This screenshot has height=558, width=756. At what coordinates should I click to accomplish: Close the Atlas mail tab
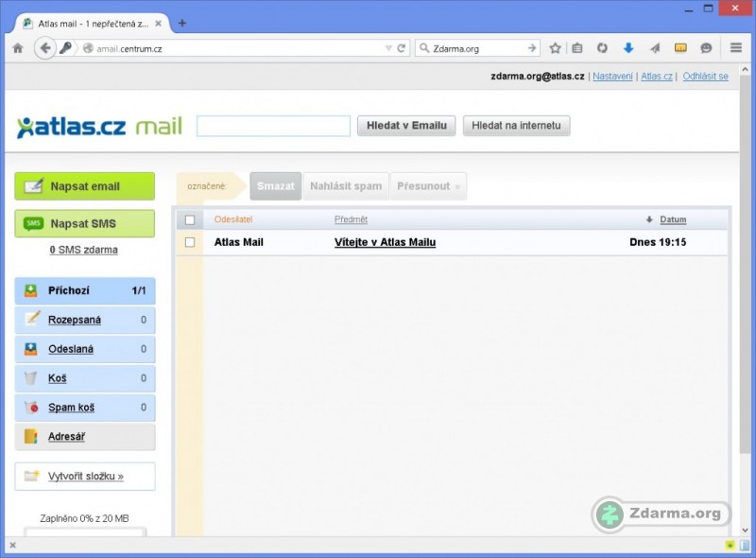(158, 23)
